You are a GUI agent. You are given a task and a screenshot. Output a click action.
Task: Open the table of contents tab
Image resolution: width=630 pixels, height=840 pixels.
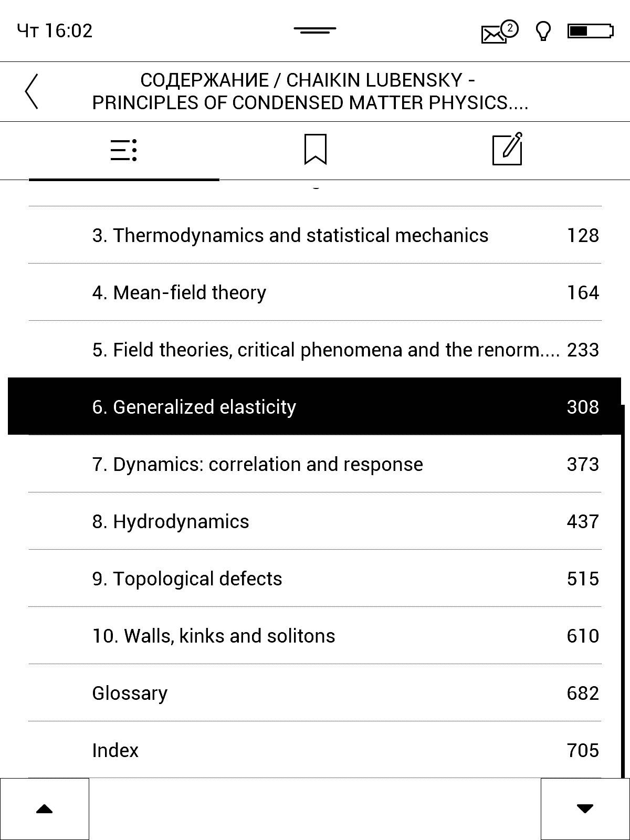tap(124, 151)
